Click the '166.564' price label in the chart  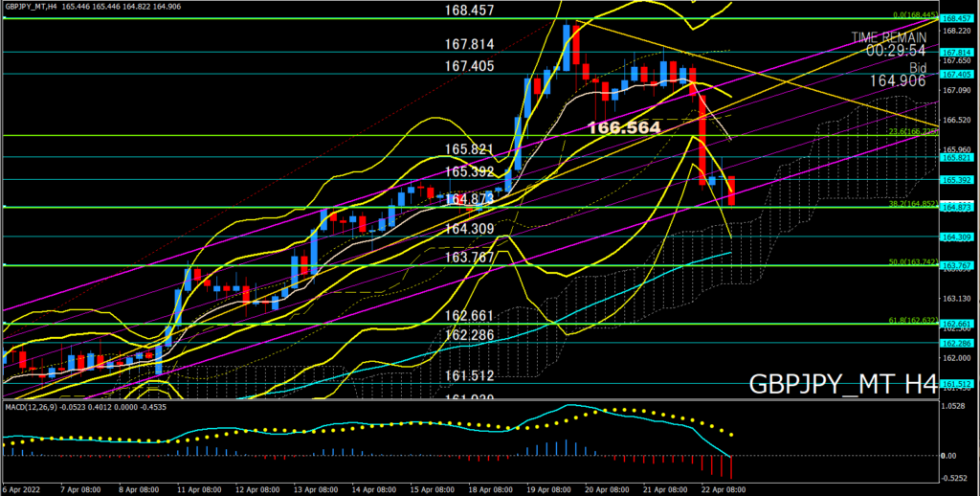tap(624, 128)
